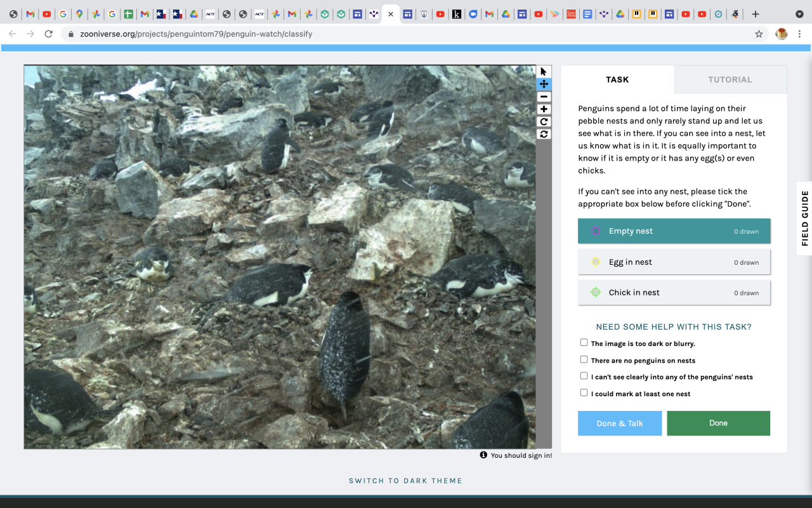812x508 pixels.
Task: Open the tab search dropdown
Action: click(x=799, y=14)
